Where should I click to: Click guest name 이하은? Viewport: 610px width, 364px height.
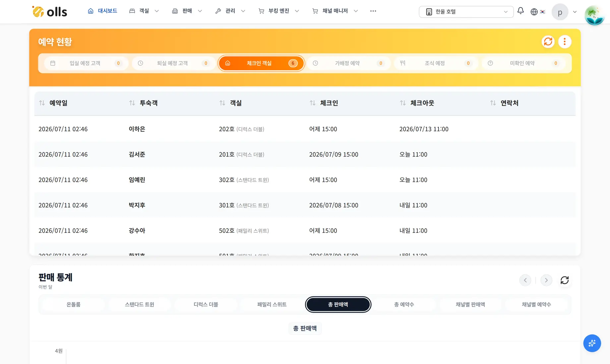point(137,129)
